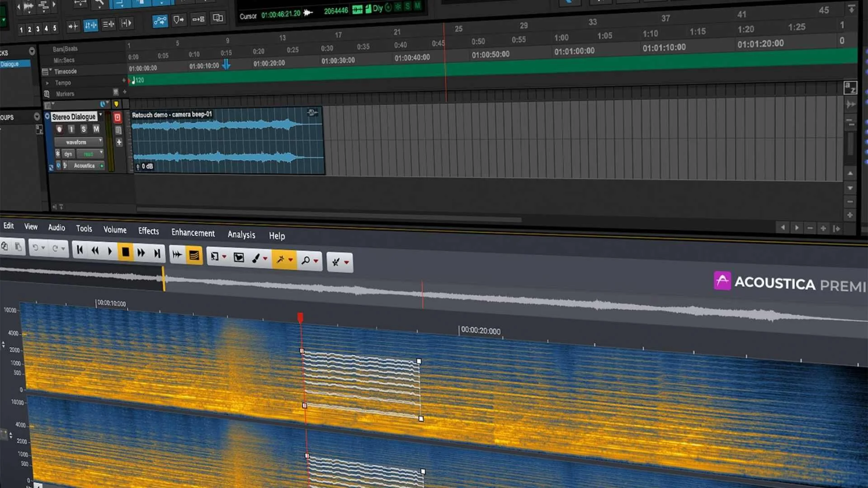This screenshot has width=868, height=488.
Task: Open the read automation mode dropdown
Action: pos(90,154)
